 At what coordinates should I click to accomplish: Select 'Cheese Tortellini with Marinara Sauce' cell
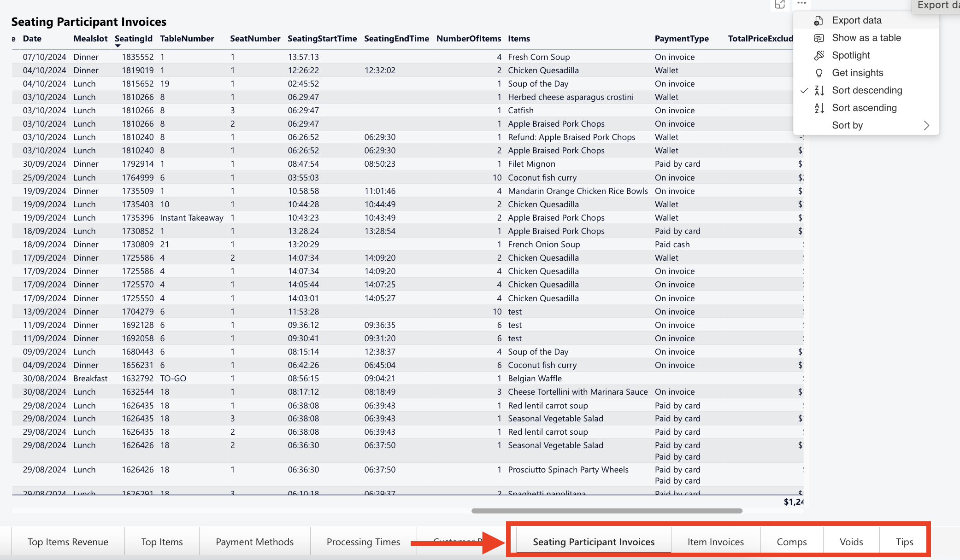click(x=578, y=392)
